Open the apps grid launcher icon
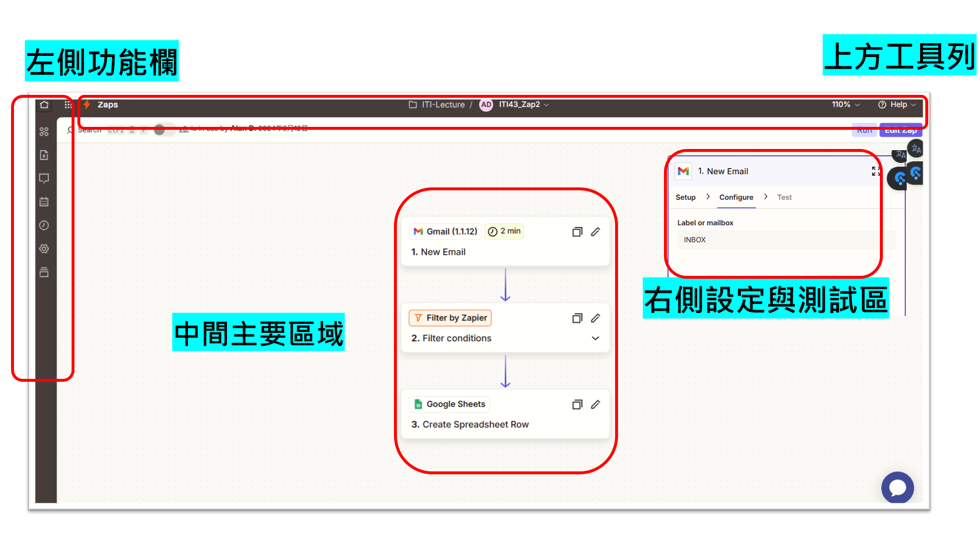Image resolution: width=980 pixels, height=536 pixels. (68, 105)
